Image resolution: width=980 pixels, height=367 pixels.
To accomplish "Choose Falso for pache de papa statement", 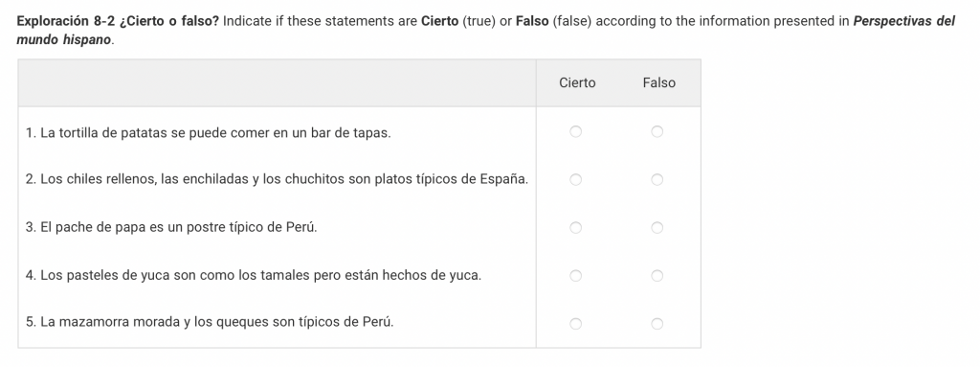I will (657, 228).
